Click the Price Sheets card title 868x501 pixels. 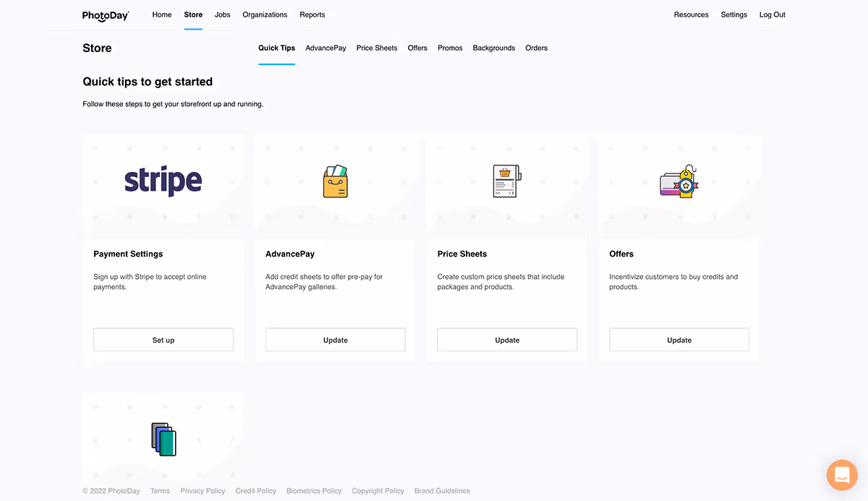point(462,254)
